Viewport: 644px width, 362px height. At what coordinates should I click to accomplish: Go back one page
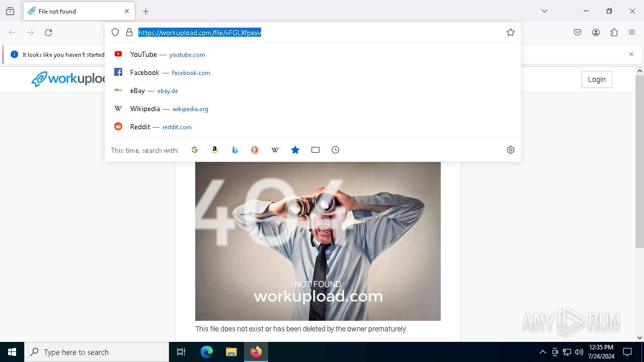[x=12, y=33]
